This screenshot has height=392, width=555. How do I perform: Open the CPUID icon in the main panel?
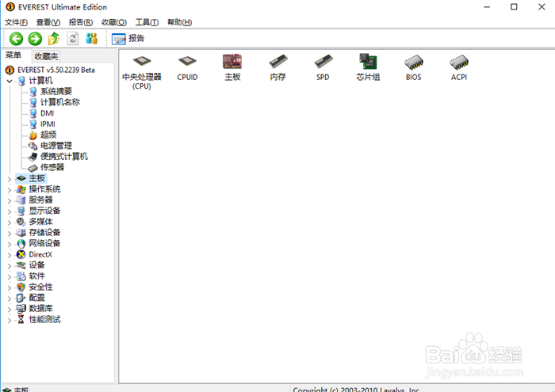[x=187, y=68]
